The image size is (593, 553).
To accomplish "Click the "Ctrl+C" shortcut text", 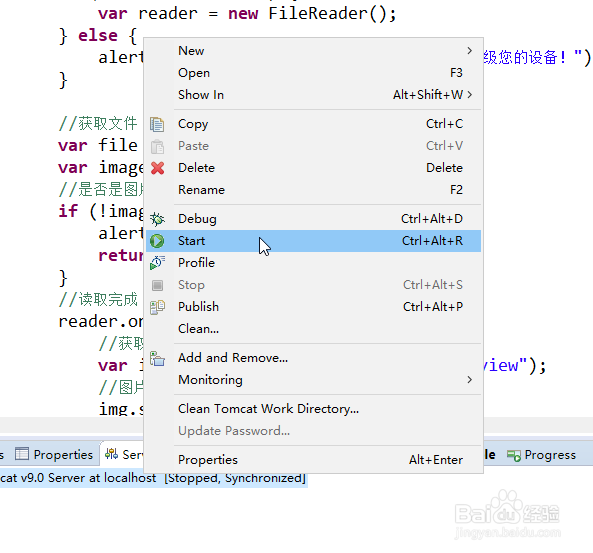I will point(444,124).
